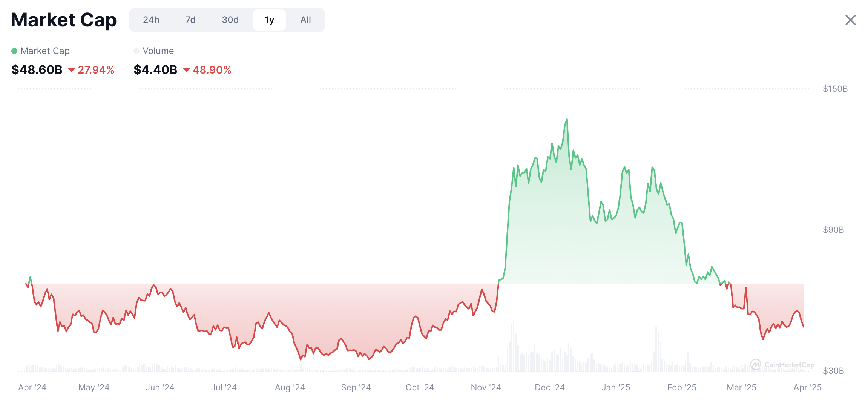The image size is (868, 413).
Task: Select the 24h timeframe
Action: pyautogui.click(x=152, y=20)
